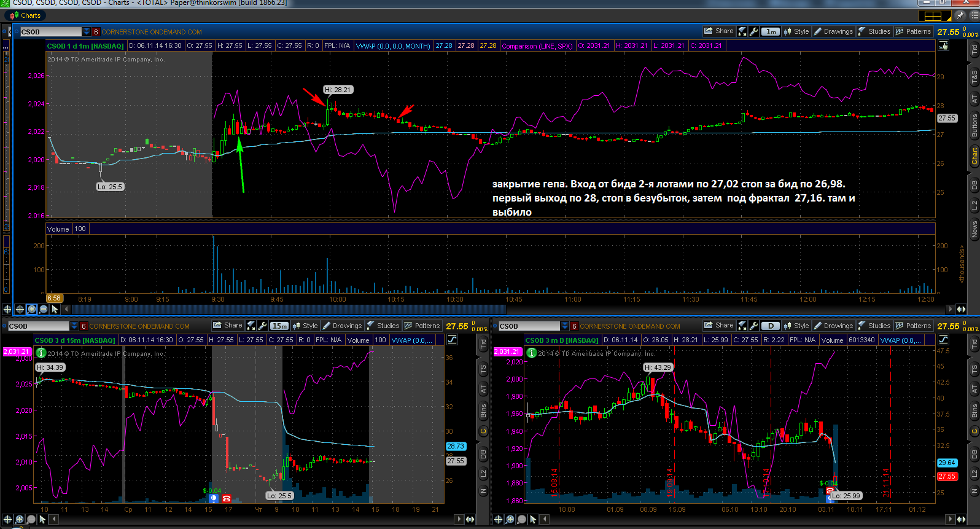Toggle auto-scale icon on the 15m chart
Screen dimensions: 980x529
point(453,340)
